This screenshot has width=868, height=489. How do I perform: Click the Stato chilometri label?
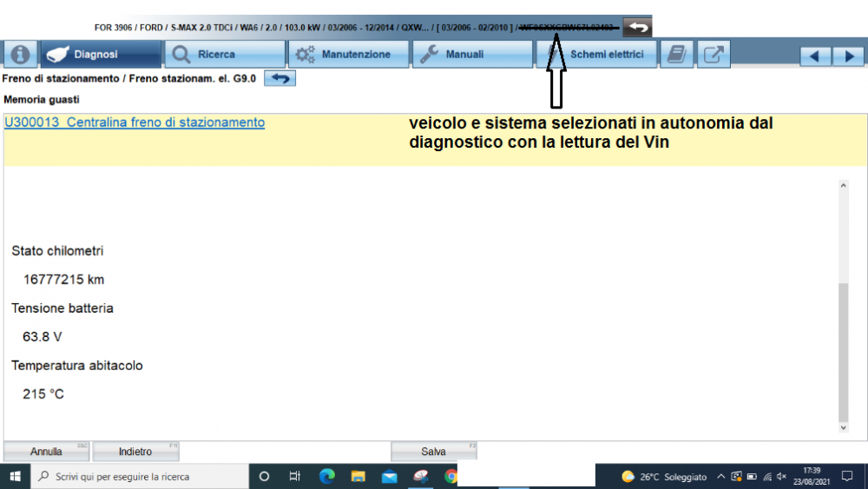pyautogui.click(x=57, y=251)
